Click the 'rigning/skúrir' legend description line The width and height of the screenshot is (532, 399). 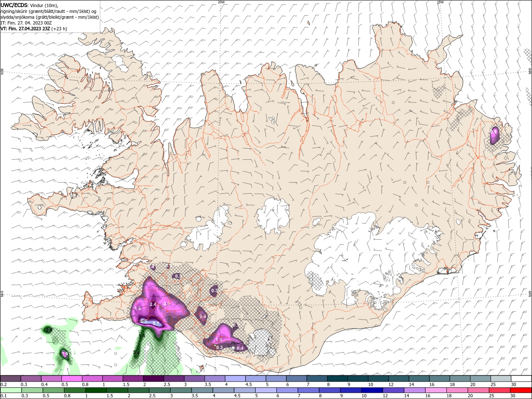(x=49, y=11)
